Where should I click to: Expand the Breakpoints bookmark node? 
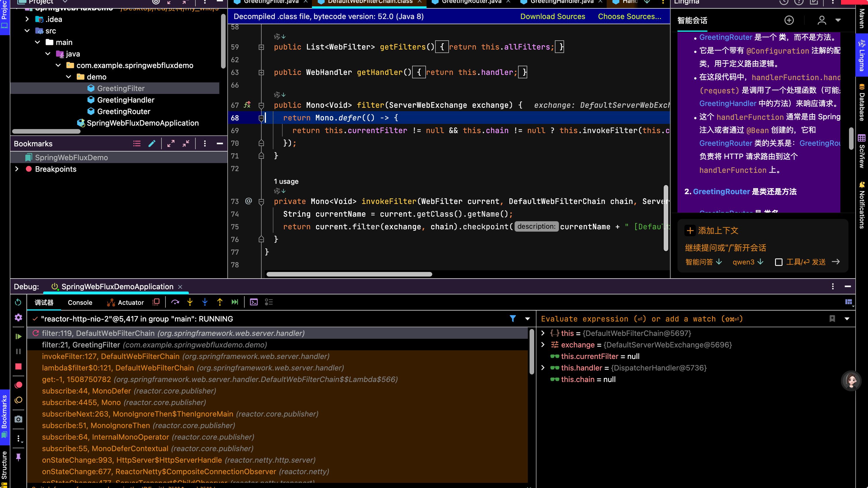click(x=16, y=169)
